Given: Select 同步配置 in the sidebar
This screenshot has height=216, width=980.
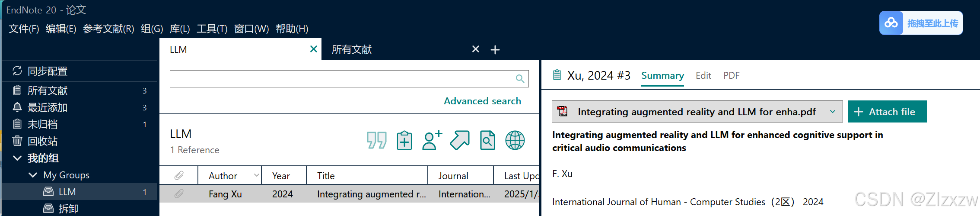Looking at the screenshot, I should pyautogui.click(x=80, y=71).
